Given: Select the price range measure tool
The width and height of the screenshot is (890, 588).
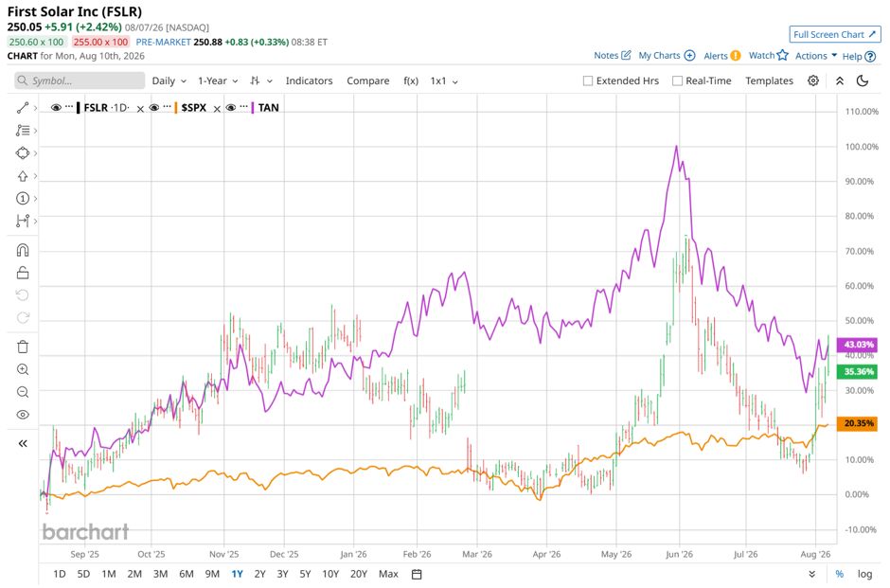Looking at the screenshot, I should click(23, 221).
